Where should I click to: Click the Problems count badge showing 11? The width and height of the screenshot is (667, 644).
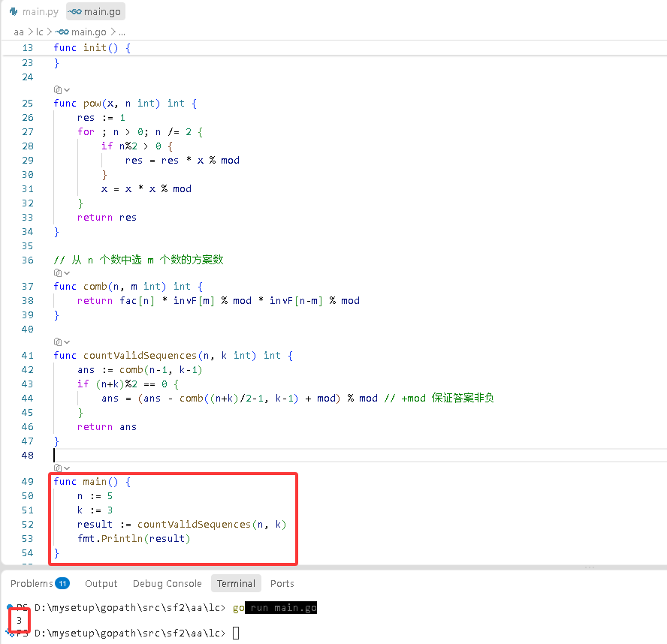click(x=62, y=583)
